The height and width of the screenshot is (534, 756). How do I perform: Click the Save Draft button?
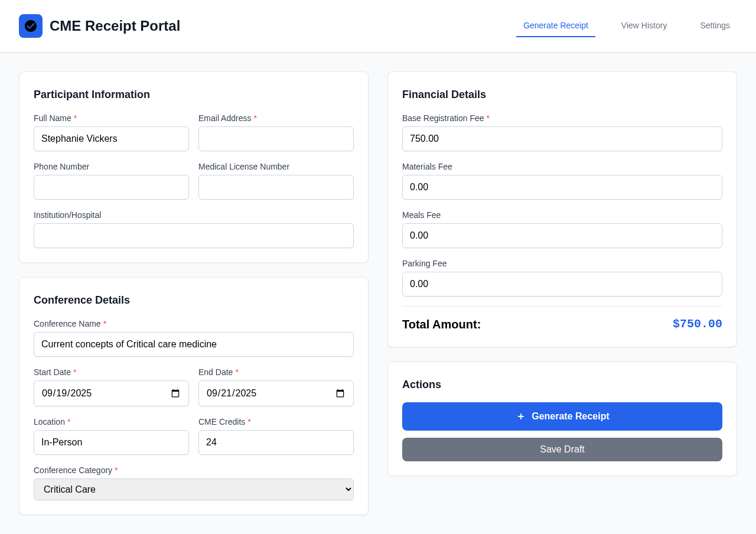tap(562, 449)
